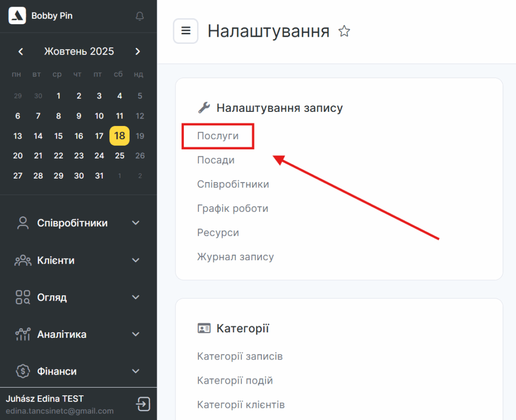Open the Послуги settings link
This screenshot has height=420, width=516.
[218, 136]
